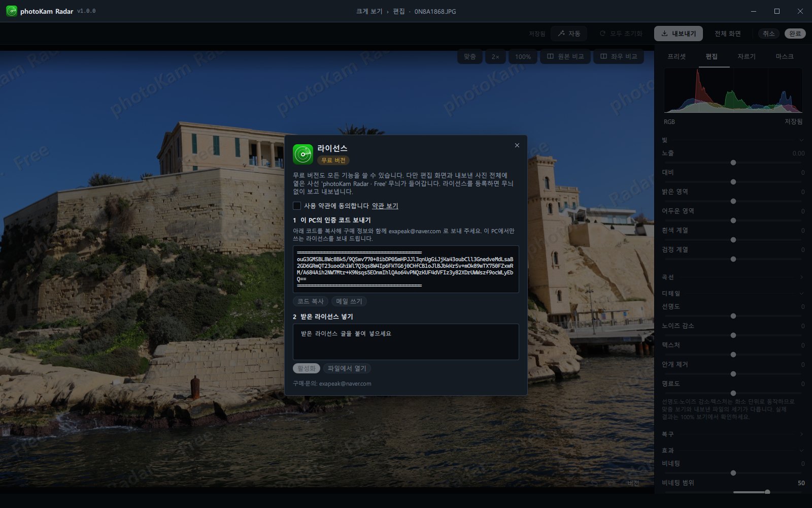Click the 노출 value 0.00
Screen dimensions: 812x508
click(798, 153)
